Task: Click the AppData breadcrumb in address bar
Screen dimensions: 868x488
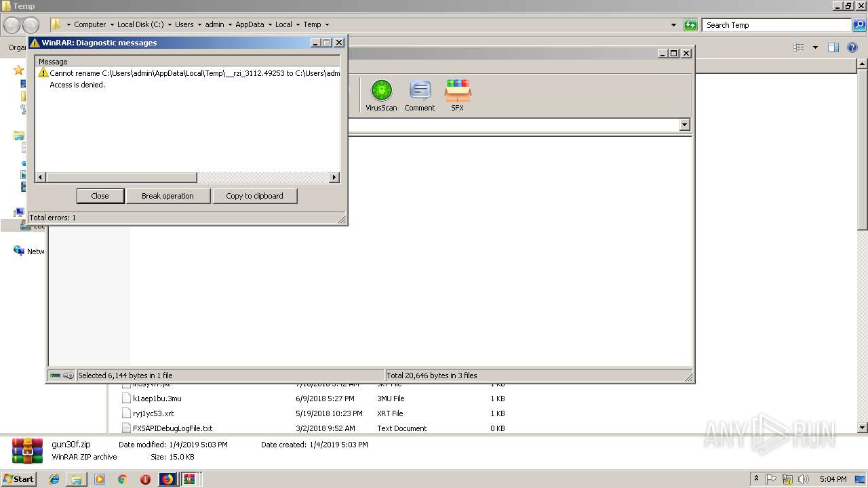Action: click(x=250, y=24)
